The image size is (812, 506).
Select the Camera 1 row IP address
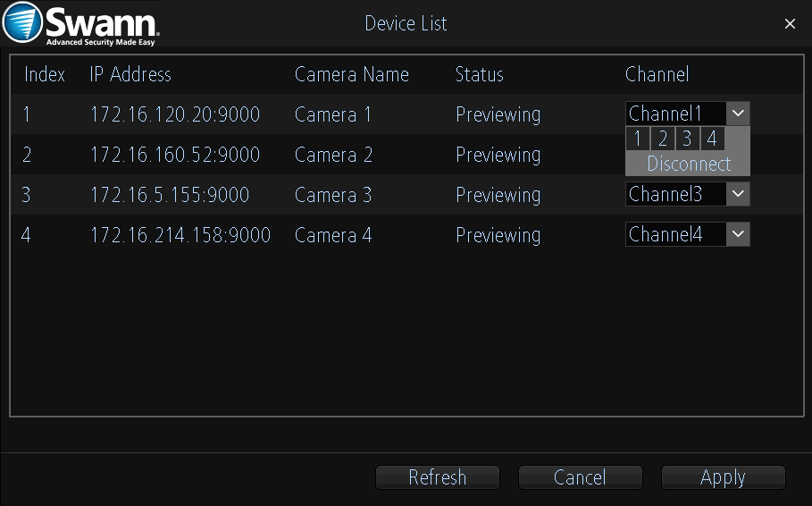coord(175,114)
